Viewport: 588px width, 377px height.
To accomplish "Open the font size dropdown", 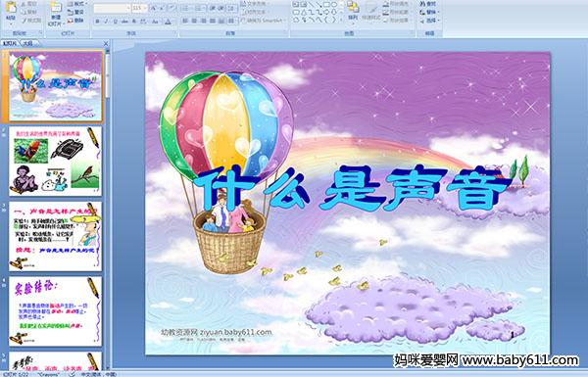I will [x=145, y=8].
